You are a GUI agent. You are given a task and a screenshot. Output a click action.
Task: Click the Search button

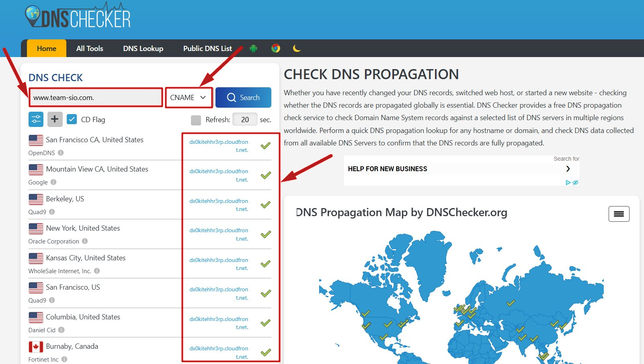pos(243,98)
